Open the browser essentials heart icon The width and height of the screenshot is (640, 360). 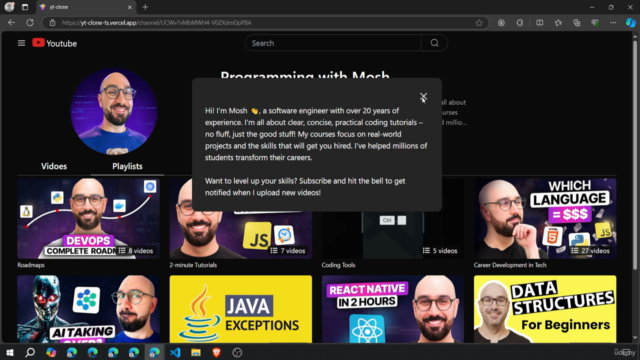coord(595,23)
